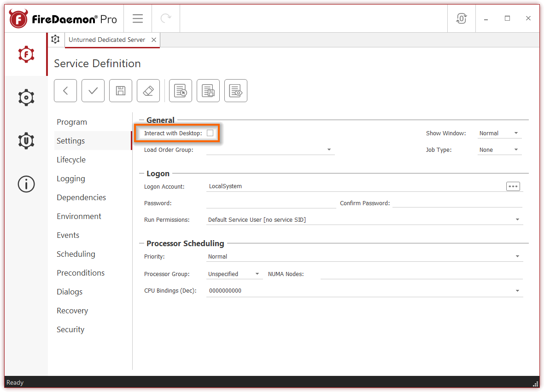Open the Processor Group dropdown

(x=234, y=274)
